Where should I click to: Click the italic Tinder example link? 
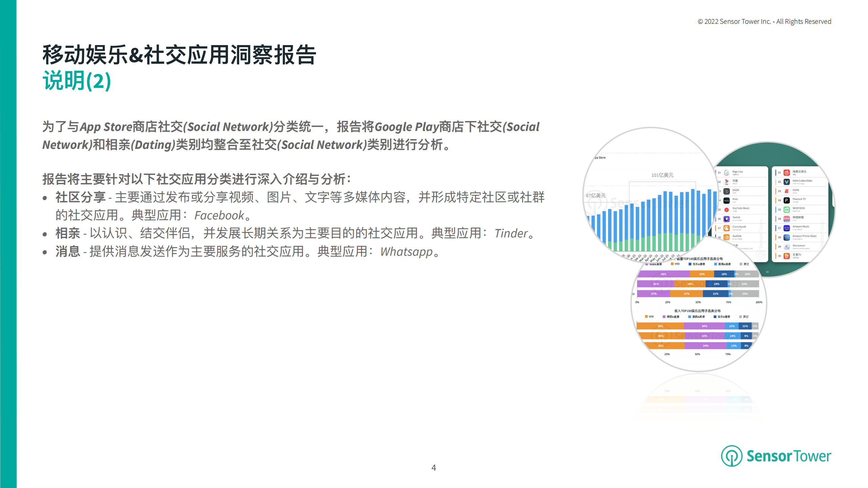click(512, 233)
